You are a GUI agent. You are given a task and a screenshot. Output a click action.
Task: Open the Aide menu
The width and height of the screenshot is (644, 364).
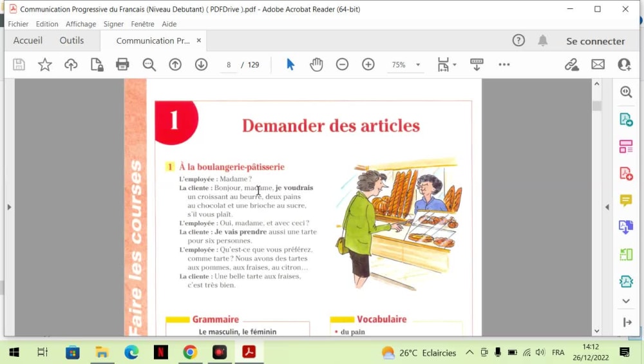[x=169, y=24]
